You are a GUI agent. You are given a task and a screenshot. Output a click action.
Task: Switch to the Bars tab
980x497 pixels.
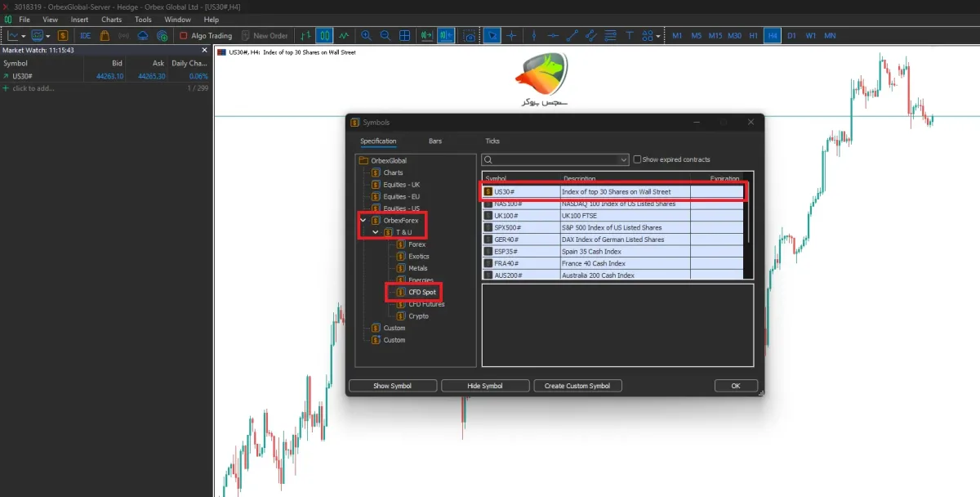click(435, 141)
